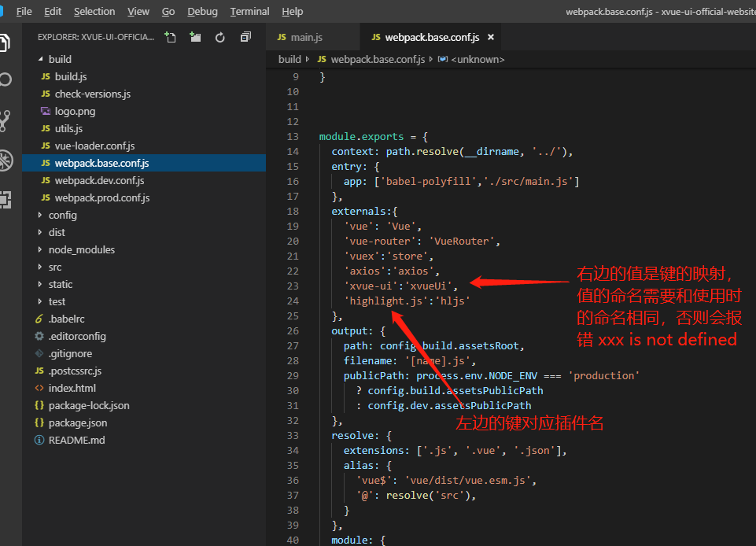This screenshot has width=756, height=546.
Task: Click the HTML icon of index.html
Action: click(39, 389)
